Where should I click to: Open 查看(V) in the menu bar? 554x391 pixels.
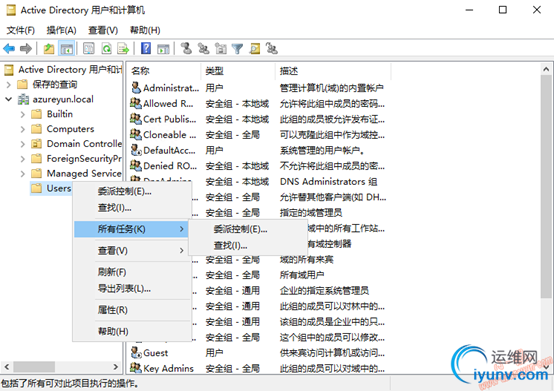[x=103, y=30]
